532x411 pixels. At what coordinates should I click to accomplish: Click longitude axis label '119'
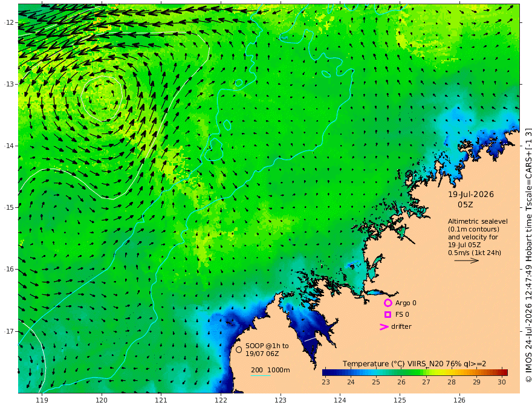[x=42, y=400]
